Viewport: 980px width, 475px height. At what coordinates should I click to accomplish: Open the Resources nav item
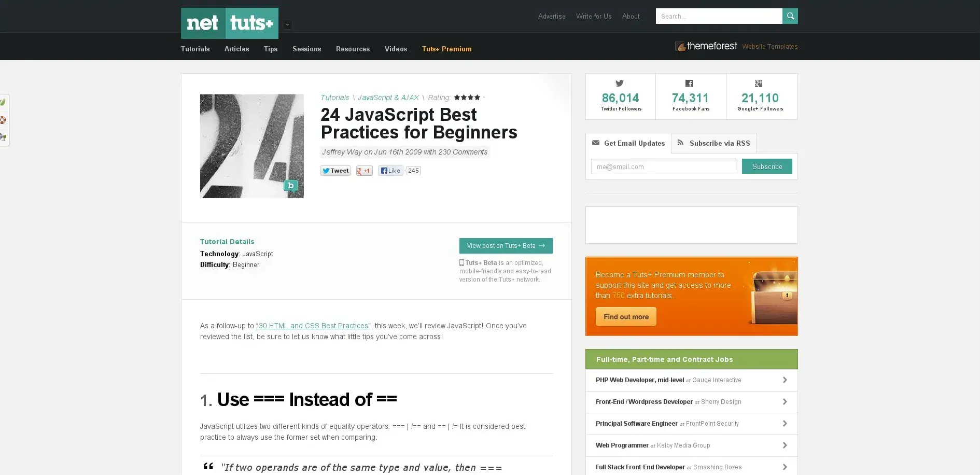pyautogui.click(x=353, y=49)
